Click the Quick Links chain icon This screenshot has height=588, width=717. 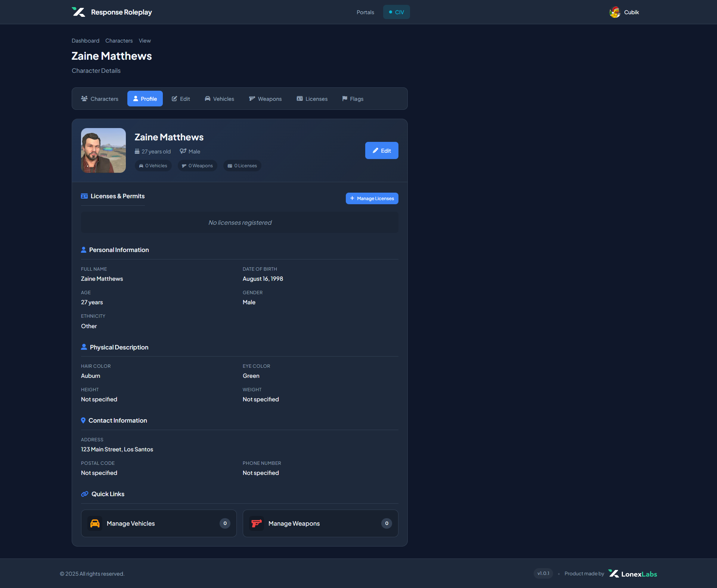85,494
